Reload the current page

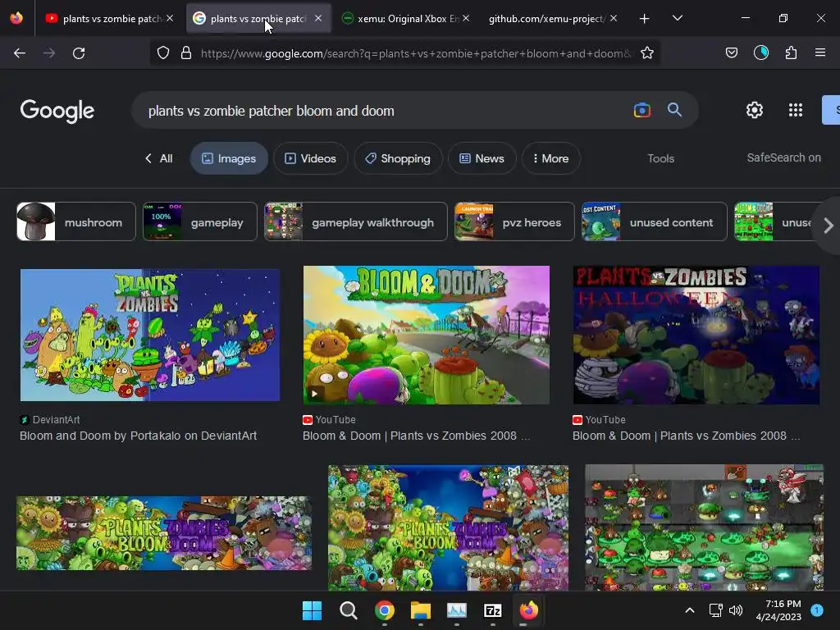pos(79,53)
